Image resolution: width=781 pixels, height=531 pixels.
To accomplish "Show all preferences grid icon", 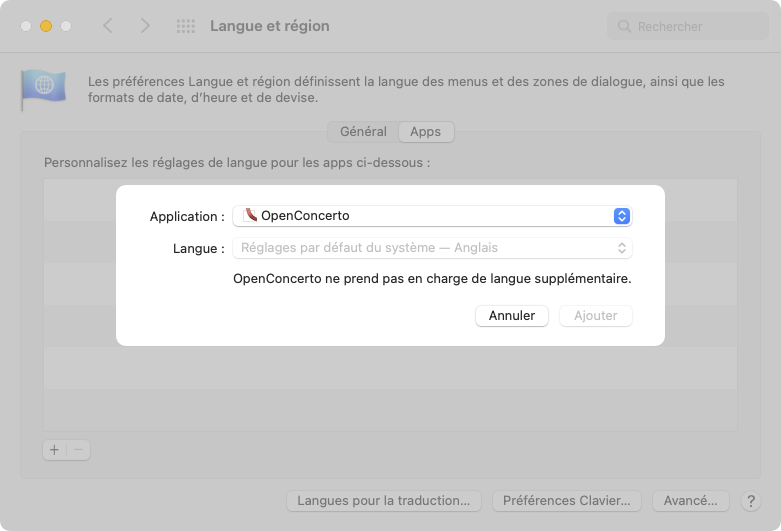I will click(186, 26).
